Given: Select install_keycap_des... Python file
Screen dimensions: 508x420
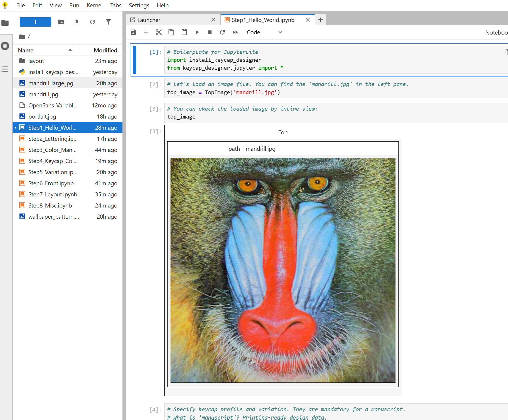Looking at the screenshot, I should [67, 72].
